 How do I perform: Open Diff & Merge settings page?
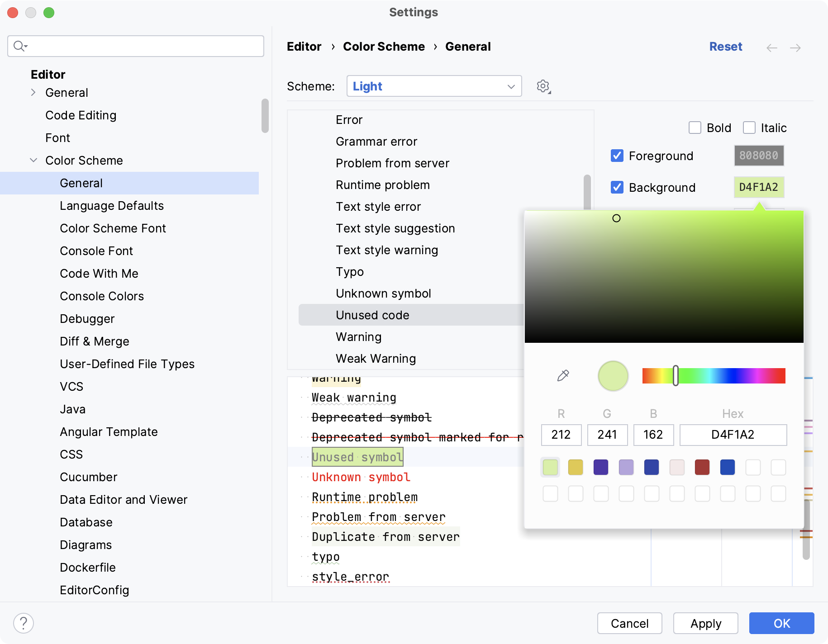coord(95,341)
